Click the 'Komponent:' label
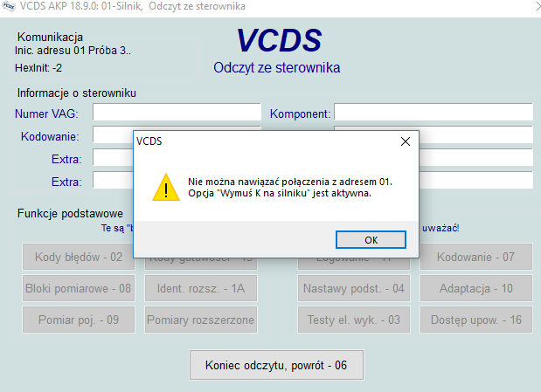541x392 pixels. coord(300,113)
